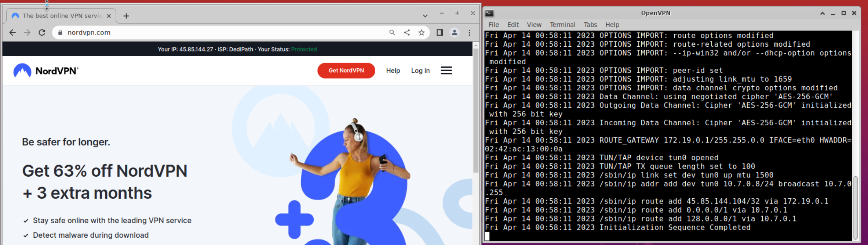The height and width of the screenshot is (245, 868).
Task: Close the NordVPN browser tab
Action: click(x=109, y=16)
